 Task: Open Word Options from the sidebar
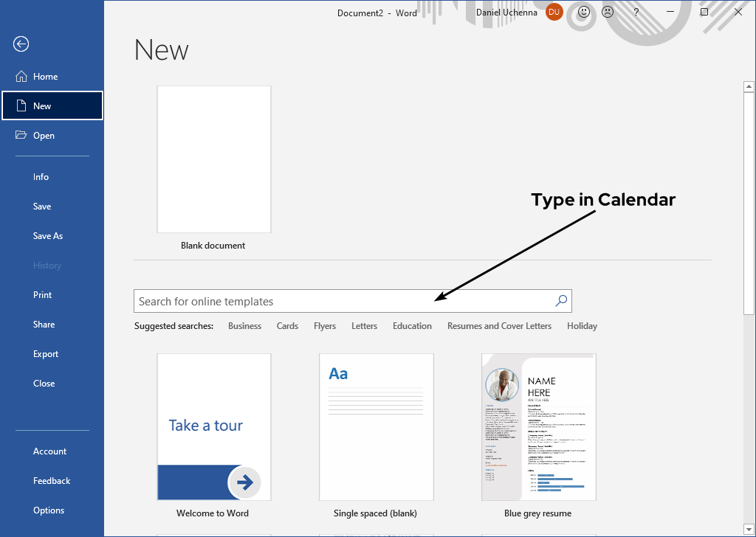pos(48,510)
